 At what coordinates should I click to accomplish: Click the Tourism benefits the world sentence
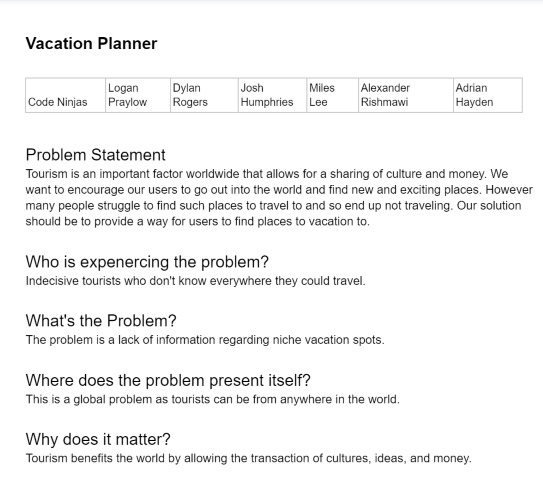click(249, 458)
